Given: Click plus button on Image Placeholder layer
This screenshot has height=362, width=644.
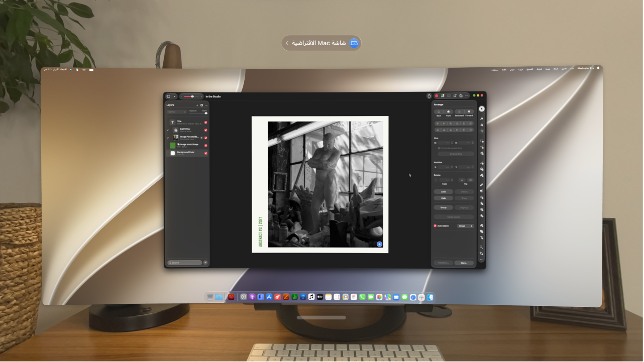Looking at the screenshot, I should [x=201, y=138].
